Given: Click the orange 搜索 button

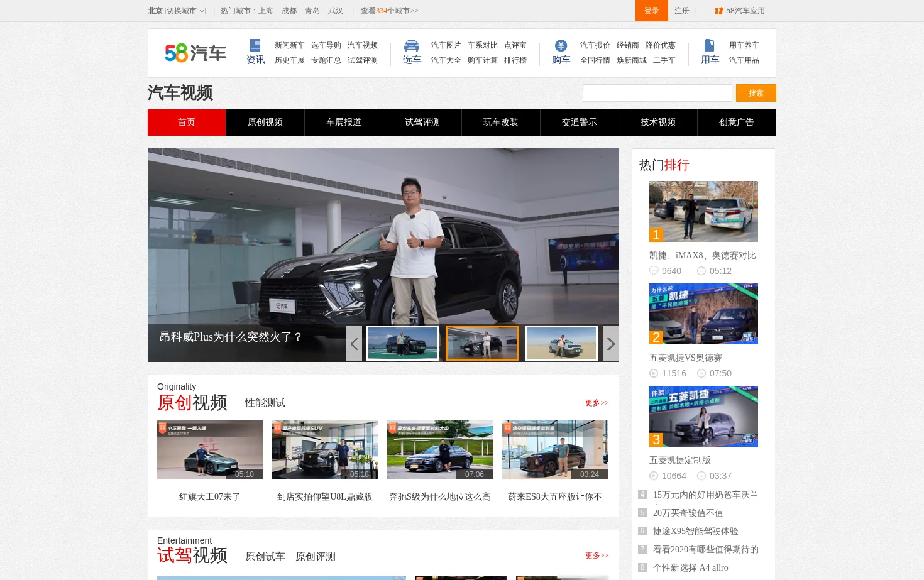Looking at the screenshot, I should [x=756, y=93].
